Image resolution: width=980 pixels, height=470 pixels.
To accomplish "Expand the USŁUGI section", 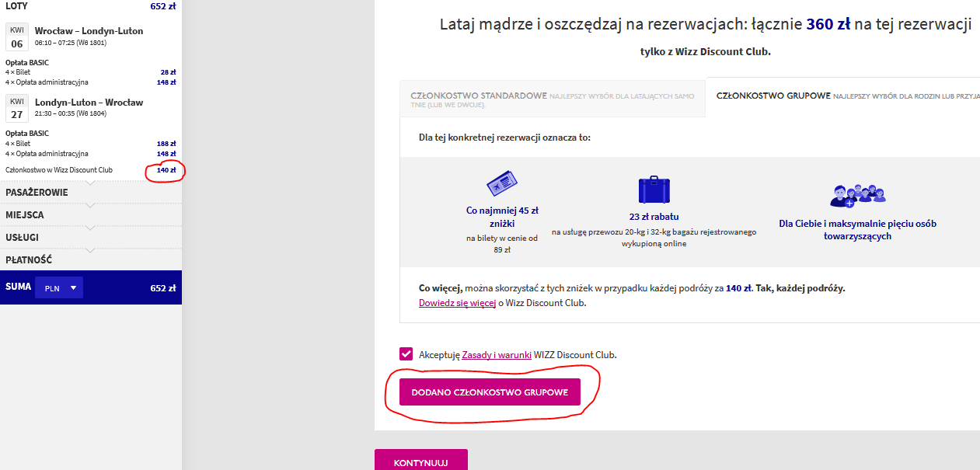I will [x=91, y=238].
